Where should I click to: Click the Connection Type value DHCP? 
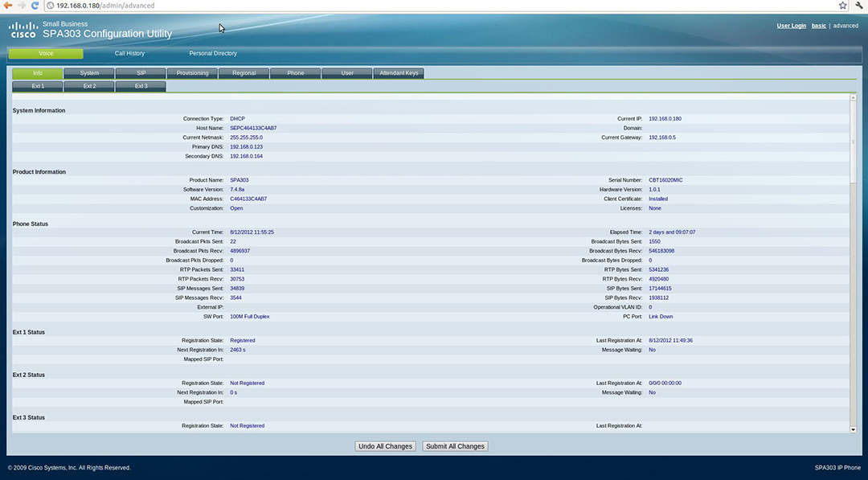click(237, 119)
